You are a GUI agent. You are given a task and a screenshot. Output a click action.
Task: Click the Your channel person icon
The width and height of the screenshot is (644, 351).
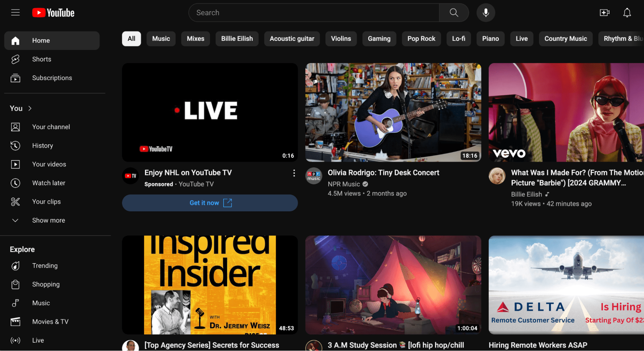(x=15, y=127)
